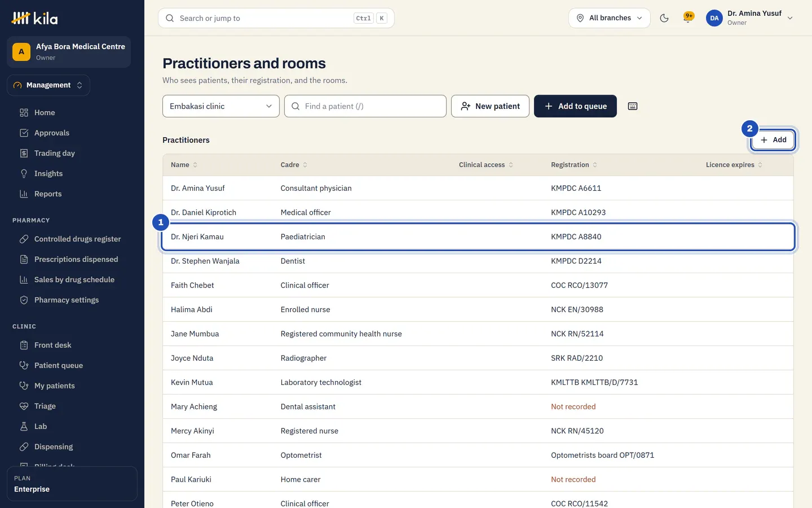Sort by Registration column
The image size is (812, 508).
[x=574, y=165]
